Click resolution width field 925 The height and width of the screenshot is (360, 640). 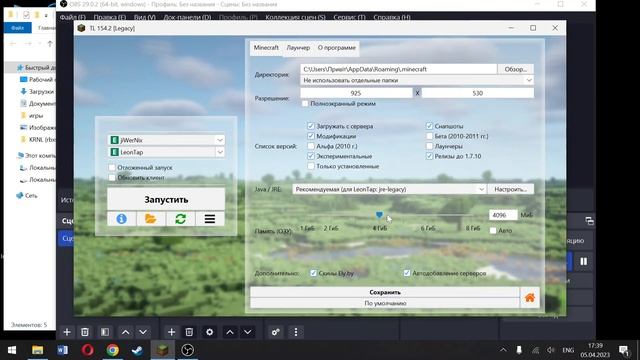(356, 93)
